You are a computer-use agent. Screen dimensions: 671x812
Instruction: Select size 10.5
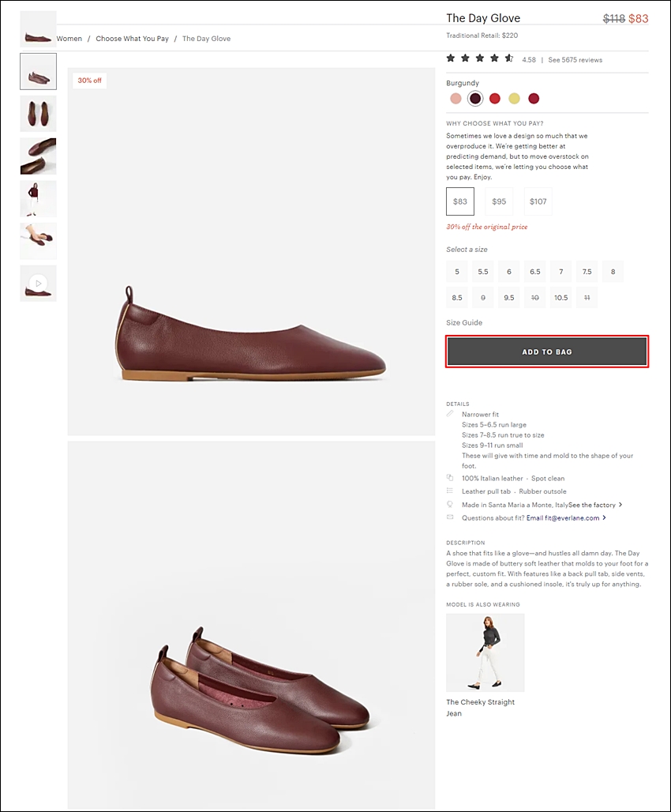click(560, 297)
